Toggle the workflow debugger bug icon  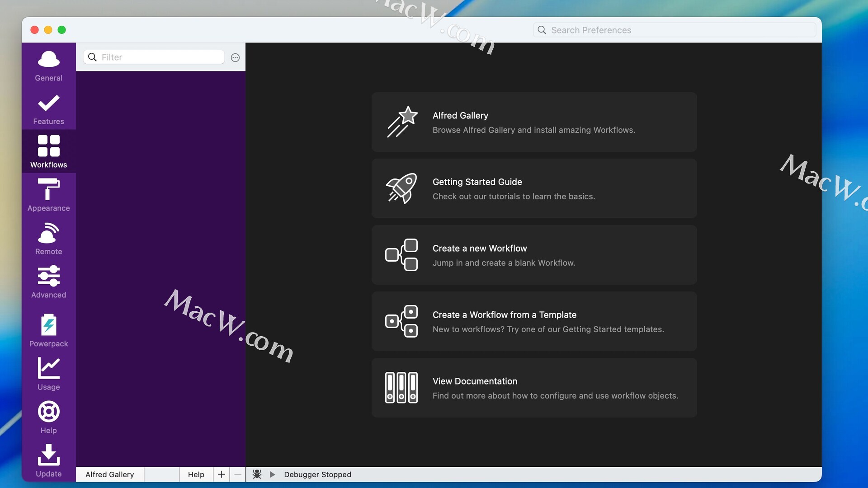point(257,474)
